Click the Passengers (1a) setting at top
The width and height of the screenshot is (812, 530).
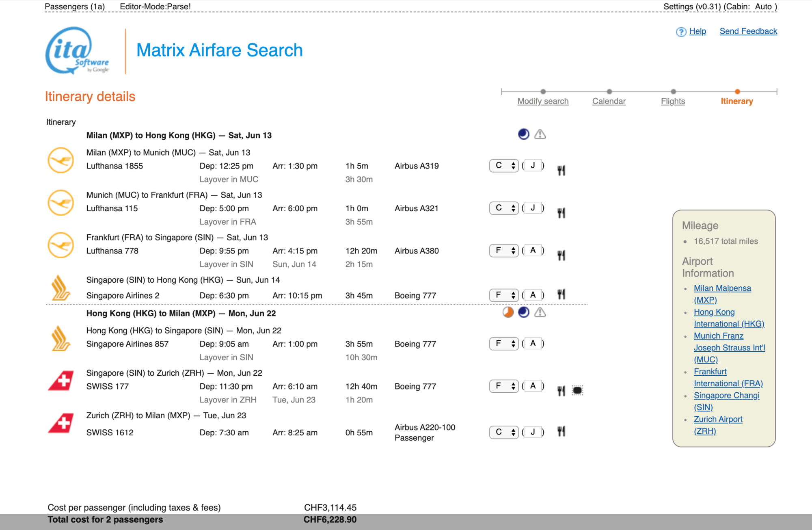75,6
